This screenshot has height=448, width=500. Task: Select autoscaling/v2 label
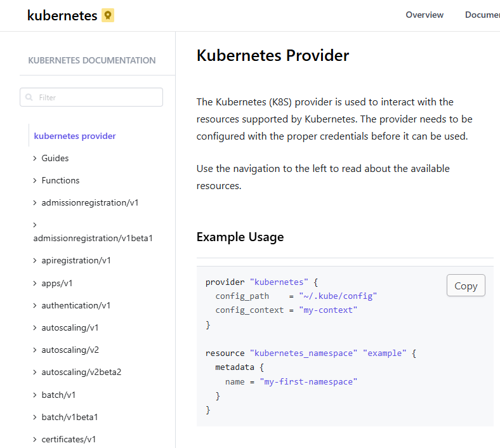click(x=70, y=350)
